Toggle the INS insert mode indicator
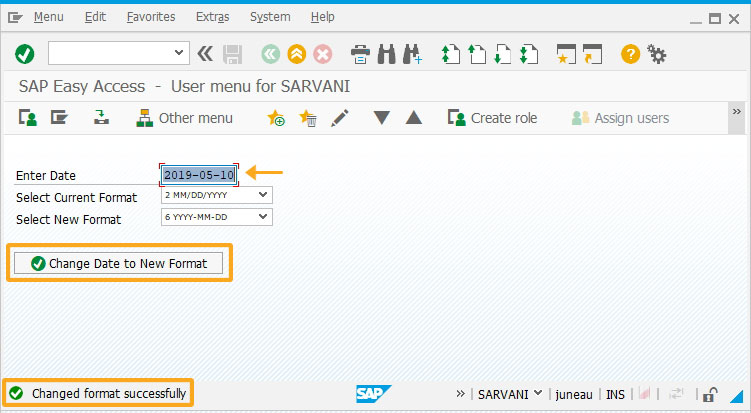This screenshot has width=751, height=413. [615, 395]
